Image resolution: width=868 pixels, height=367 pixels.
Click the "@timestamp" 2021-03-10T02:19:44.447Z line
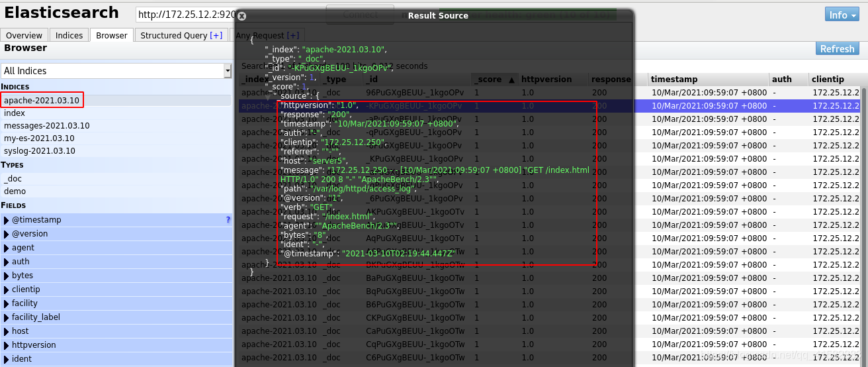pyautogui.click(x=367, y=253)
